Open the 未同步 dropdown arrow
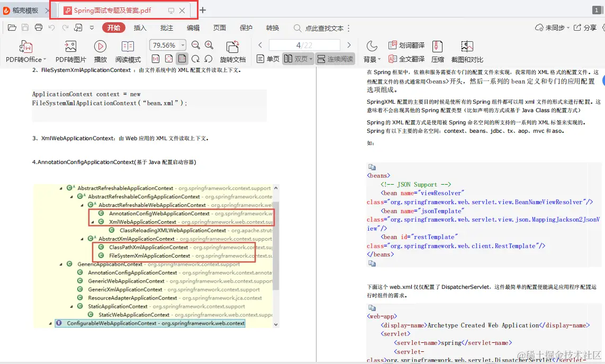605x364 pixels. tap(568, 28)
